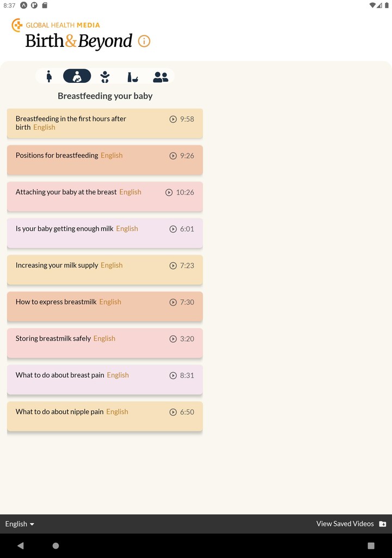Image resolution: width=392 pixels, height=558 pixels.
Task: Open Breastfeeding in the first hours after birth
Action: 71,123
